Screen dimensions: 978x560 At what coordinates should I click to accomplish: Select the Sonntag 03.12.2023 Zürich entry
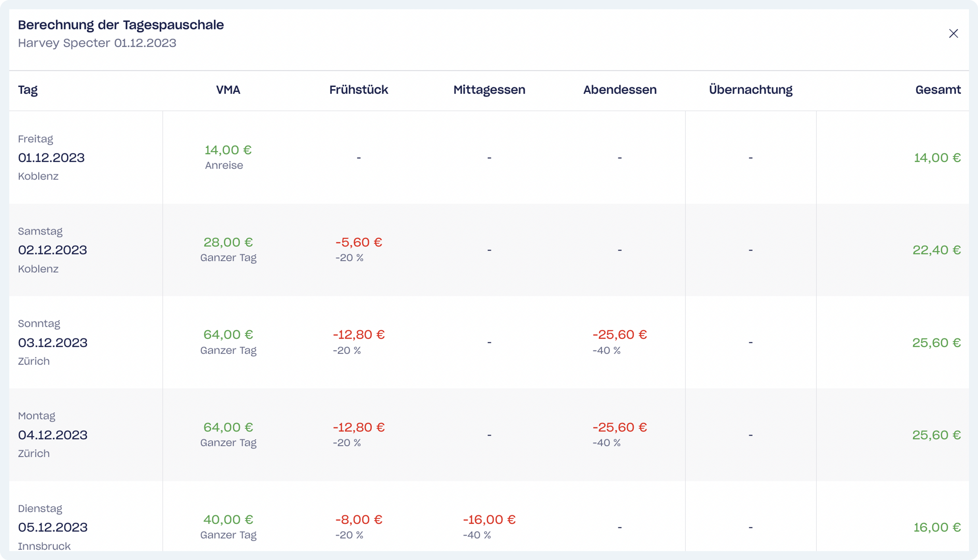click(53, 342)
